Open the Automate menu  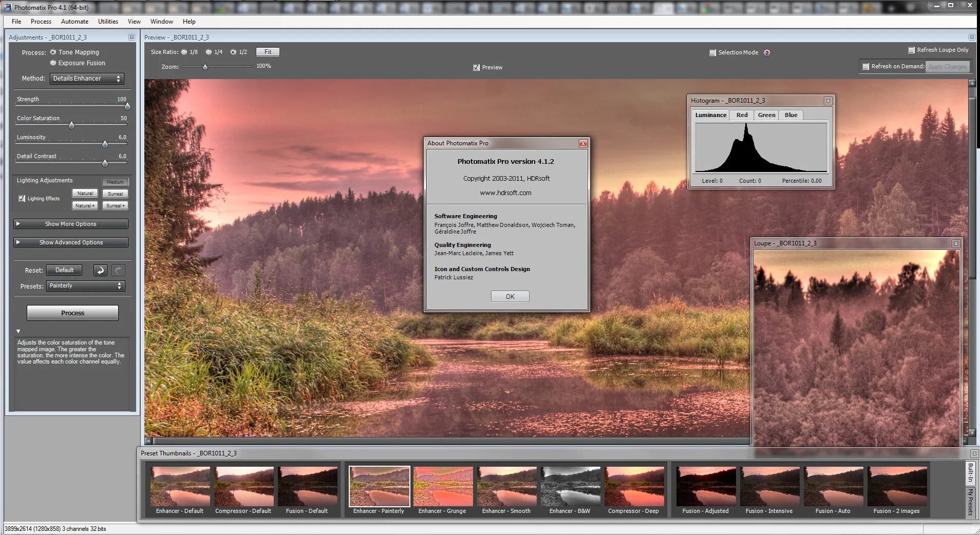point(74,22)
